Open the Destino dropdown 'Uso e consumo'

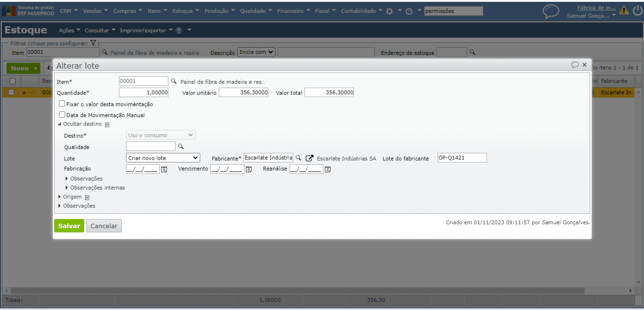point(161,135)
